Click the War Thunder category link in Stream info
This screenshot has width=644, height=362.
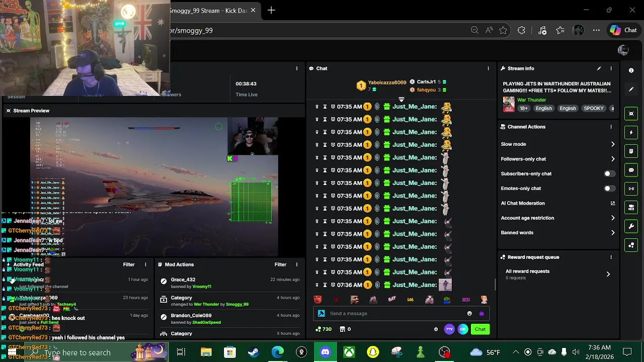click(531, 100)
